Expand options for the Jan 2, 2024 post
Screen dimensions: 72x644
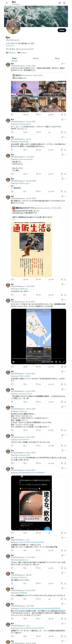tap(65, 299)
